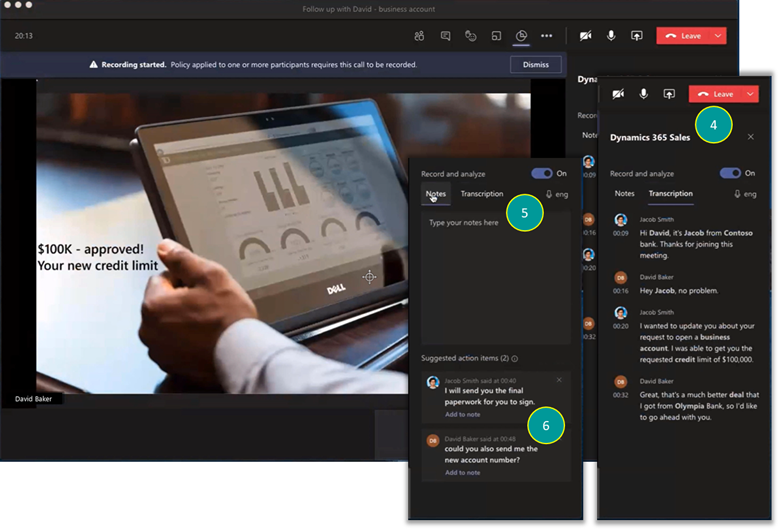The width and height of the screenshot is (780, 531).
Task: Open the More actions ellipsis menu
Action: 547,36
